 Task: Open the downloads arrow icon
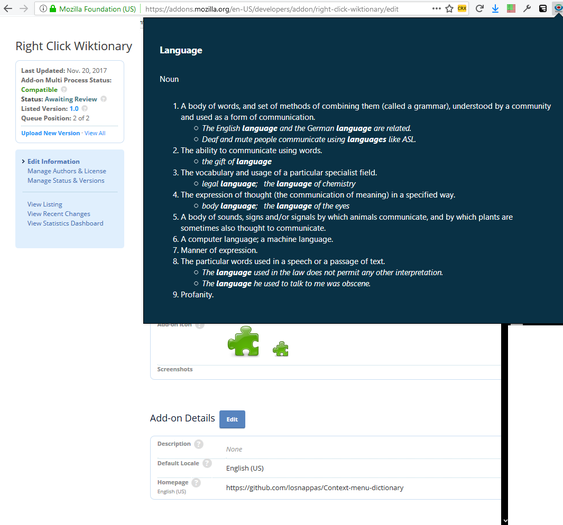pos(495,9)
